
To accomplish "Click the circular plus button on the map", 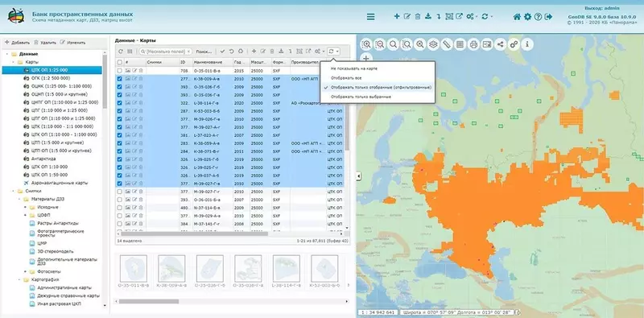I will pos(366,58).
